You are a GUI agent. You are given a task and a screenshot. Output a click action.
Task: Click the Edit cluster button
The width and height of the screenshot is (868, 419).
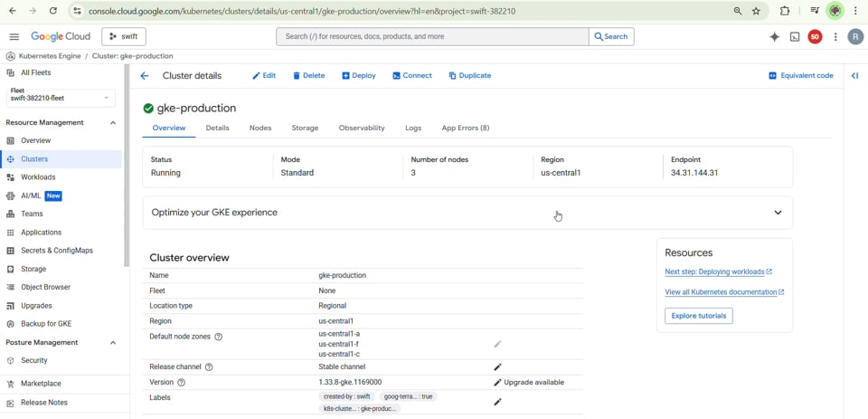(264, 76)
